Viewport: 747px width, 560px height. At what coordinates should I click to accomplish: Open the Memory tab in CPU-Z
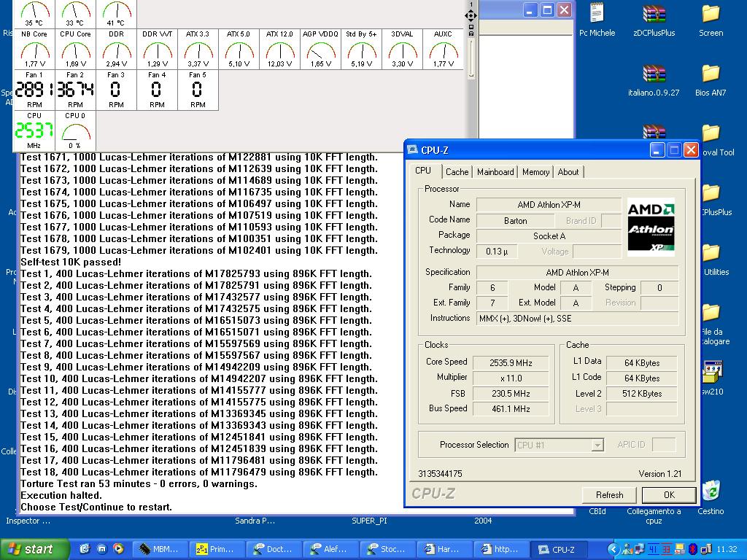coord(536,172)
